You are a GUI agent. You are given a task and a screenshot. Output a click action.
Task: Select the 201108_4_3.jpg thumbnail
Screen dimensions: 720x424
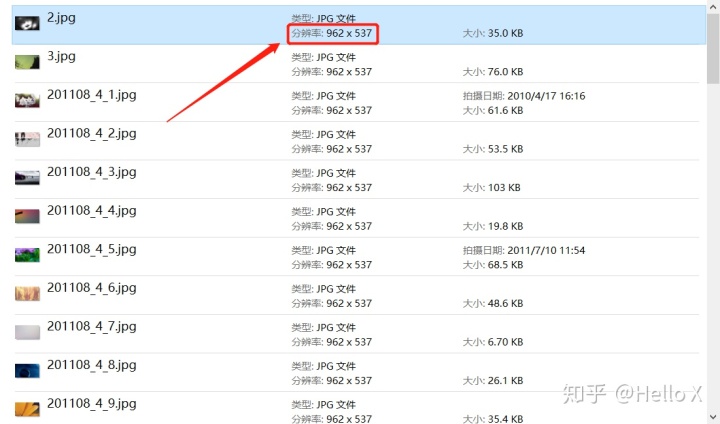(27, 177)
